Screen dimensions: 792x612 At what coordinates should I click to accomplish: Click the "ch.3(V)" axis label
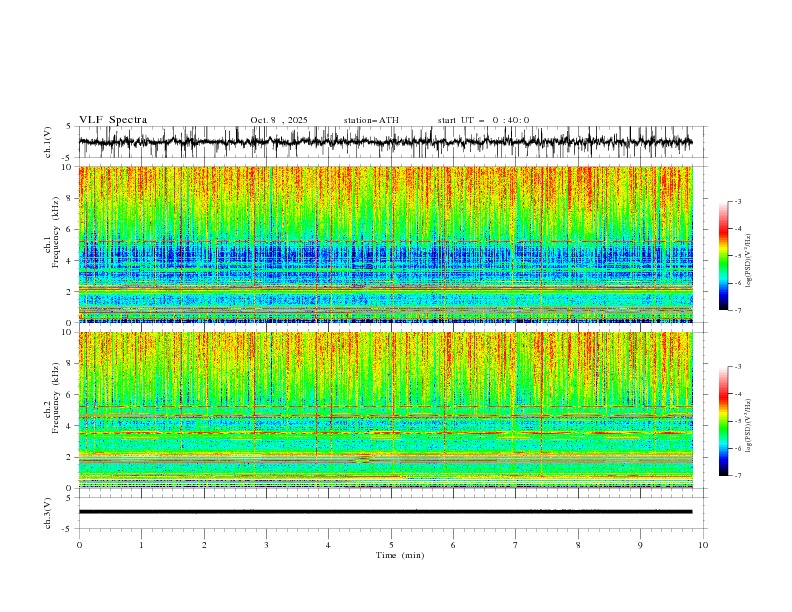coord(48,513)
